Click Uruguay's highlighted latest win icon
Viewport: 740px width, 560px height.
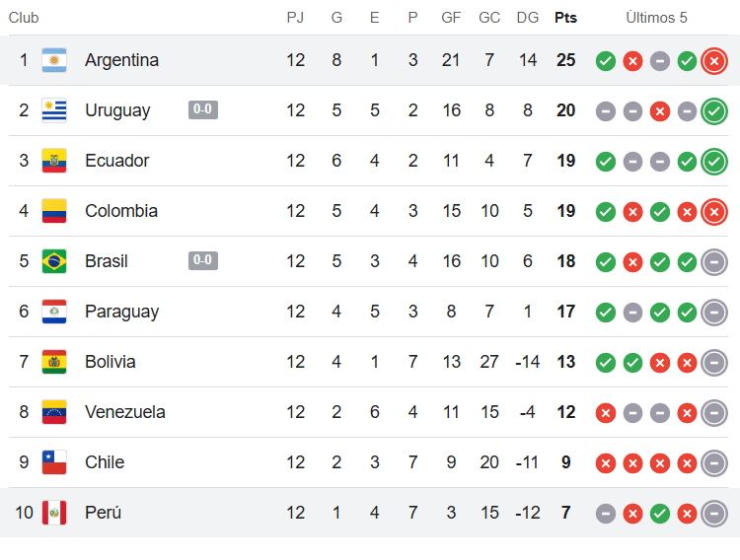(x=714, y=111)
